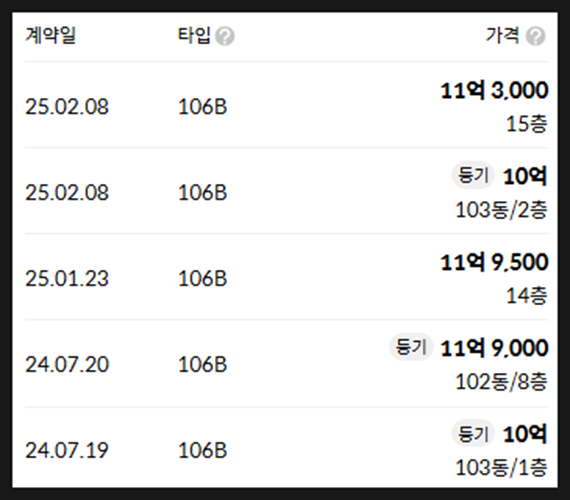
Task: Click the 등기 badge on the 24.07.19 row
Action: pyautogui.click(x=473, y=433)
